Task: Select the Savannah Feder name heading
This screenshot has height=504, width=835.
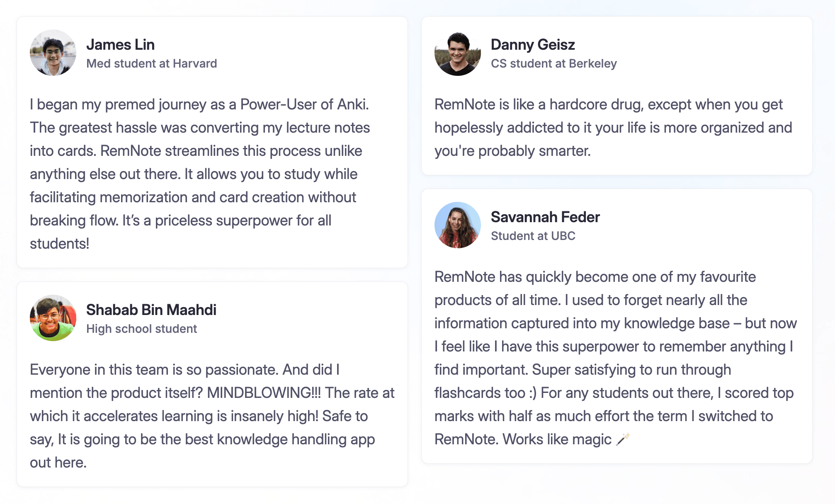Action: (545, 217)
